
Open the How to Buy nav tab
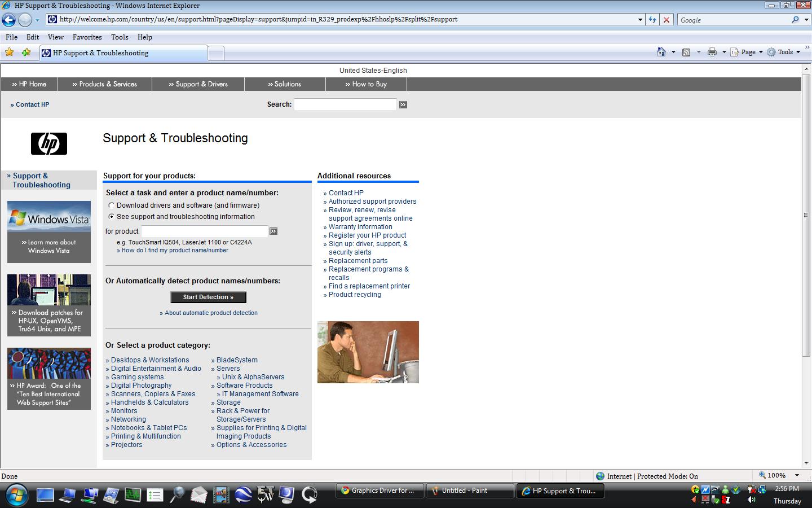366,84
